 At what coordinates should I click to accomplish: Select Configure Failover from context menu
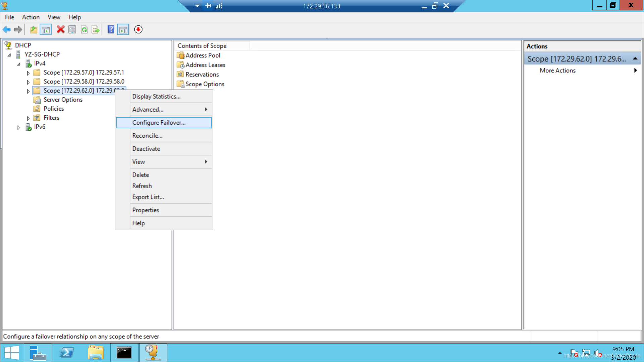(158, 122)
